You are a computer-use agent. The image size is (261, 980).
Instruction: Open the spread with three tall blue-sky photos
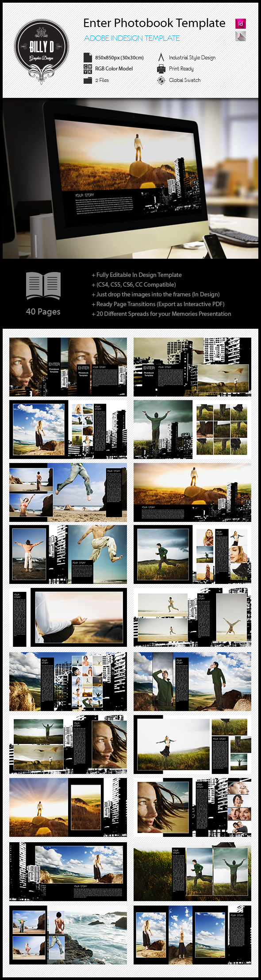[x=192, y=935]
